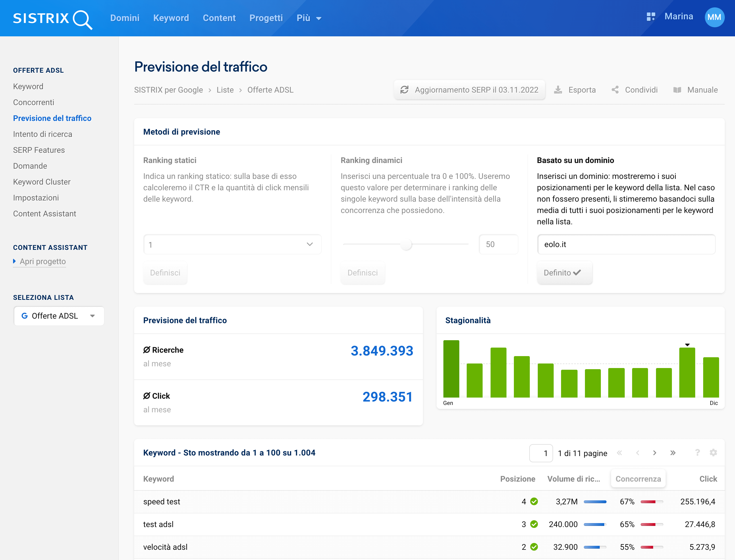
Task: Sort by the Click column header
Action: (x=708, y=479)
